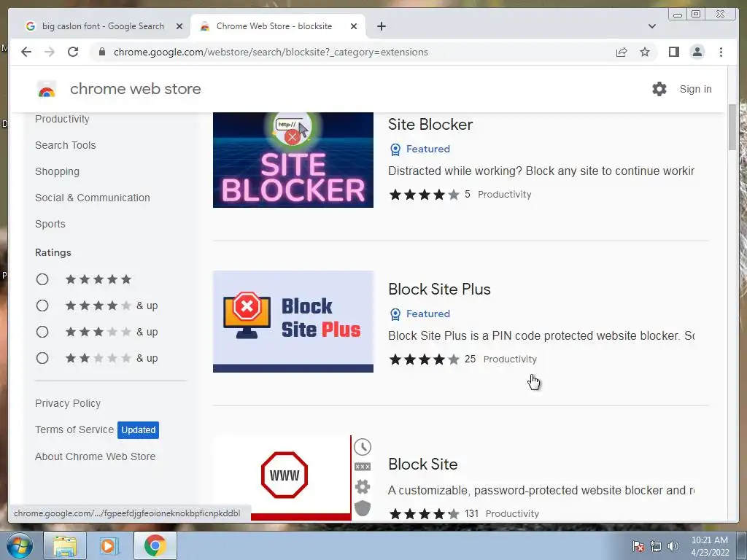Click the address bar URL

click(x=271, y=52)
